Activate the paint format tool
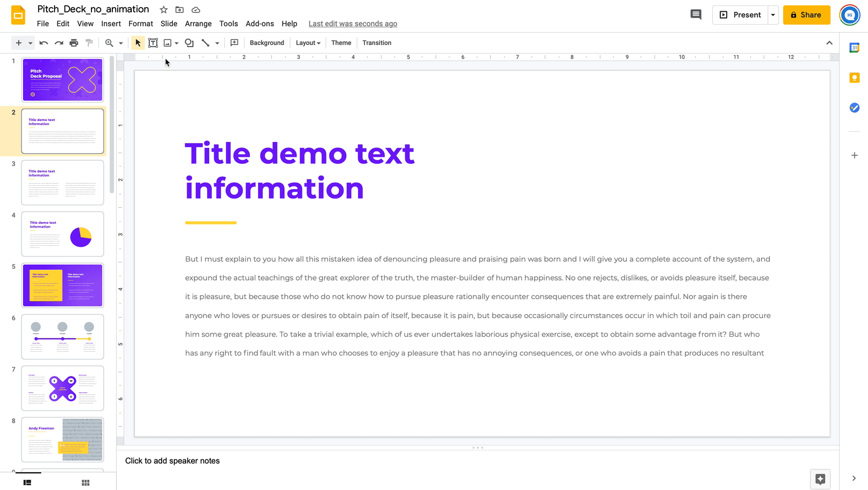The height and width of the screenshot is (490, 868). pyautogui.click(x=89, y=43)
